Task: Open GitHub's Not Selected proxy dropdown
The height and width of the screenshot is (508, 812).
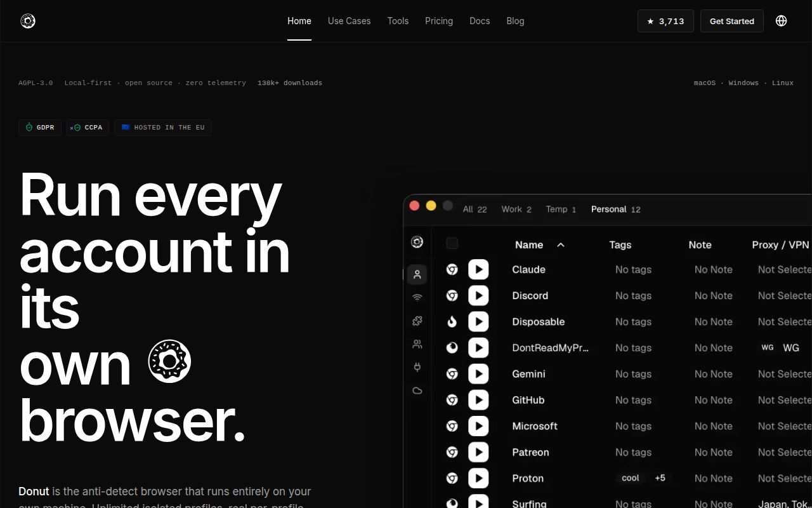Action: pos(785,400)
